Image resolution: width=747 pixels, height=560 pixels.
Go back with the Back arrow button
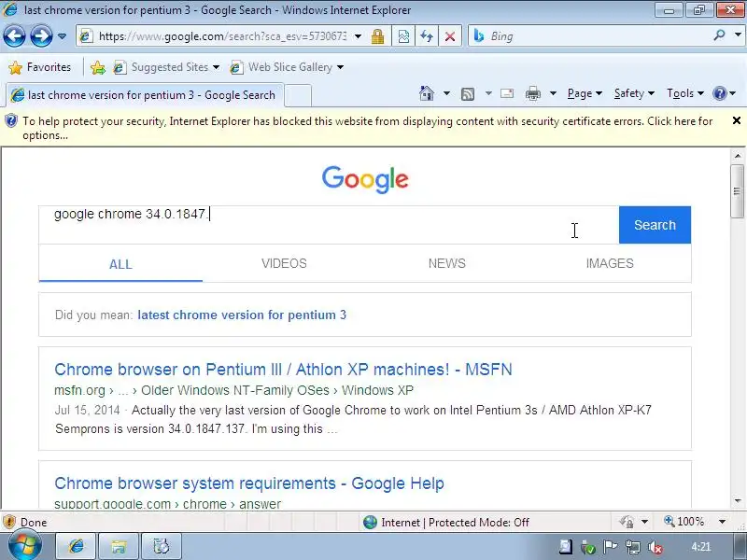[x=14, y=36]
